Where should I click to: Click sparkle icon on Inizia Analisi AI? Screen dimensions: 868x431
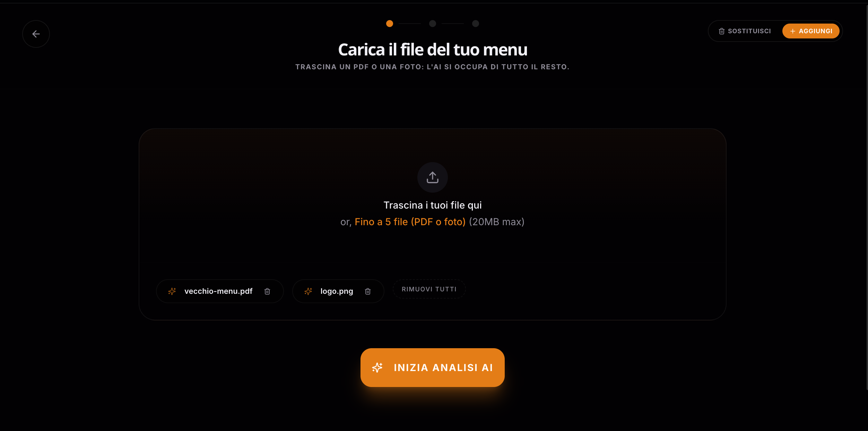[x=377, y=368]
